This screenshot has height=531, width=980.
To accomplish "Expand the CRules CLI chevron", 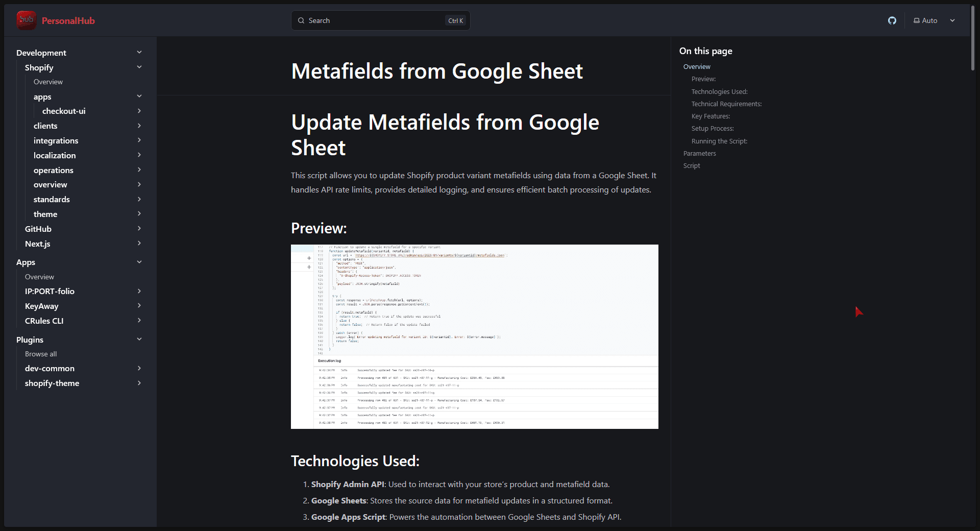I will [139, 321].
